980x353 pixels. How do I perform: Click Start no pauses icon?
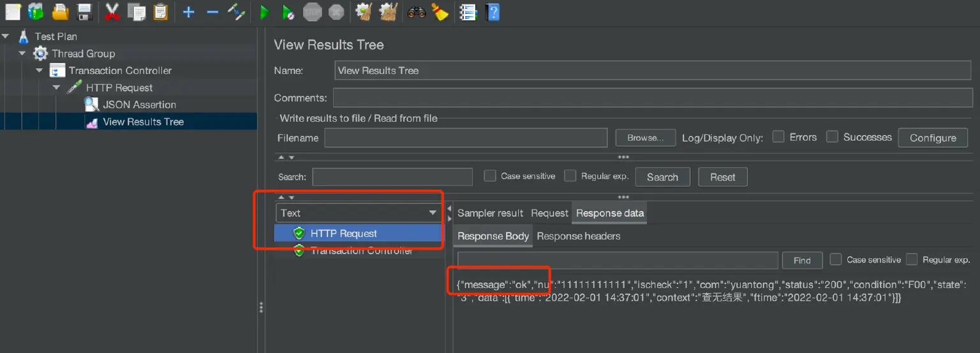288,12
